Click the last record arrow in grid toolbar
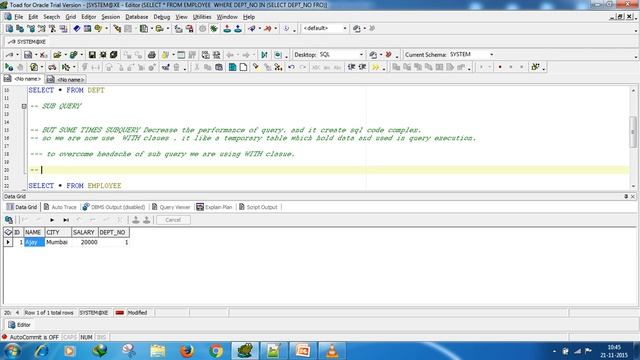 tap(66, 220)
